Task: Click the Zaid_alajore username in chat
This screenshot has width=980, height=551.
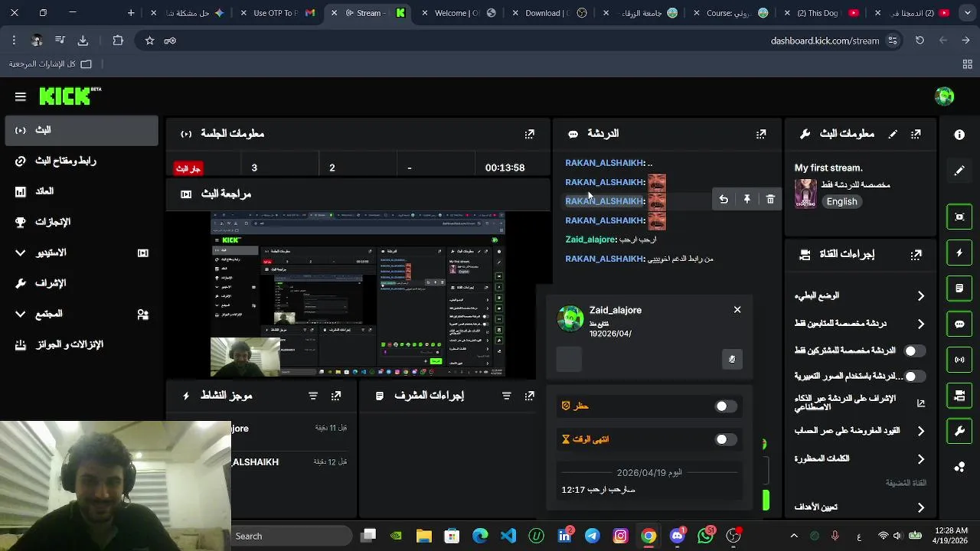Action: pos(590,240)
